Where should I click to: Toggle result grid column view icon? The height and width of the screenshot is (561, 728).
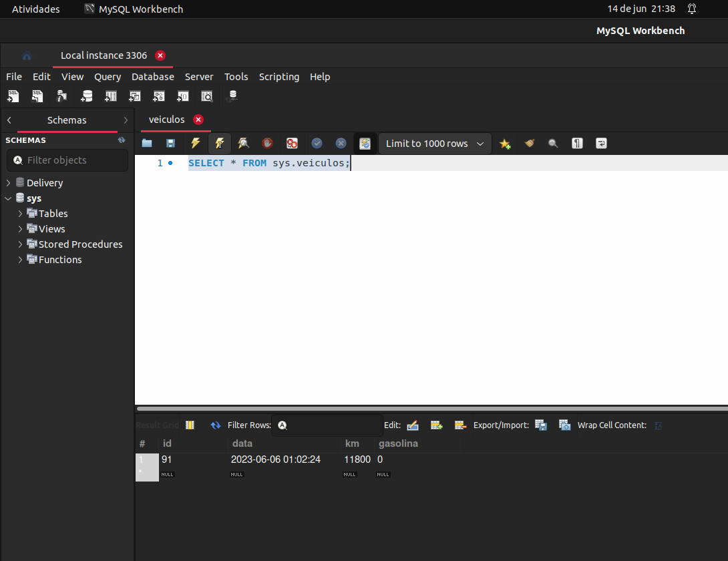click(190, 425)
